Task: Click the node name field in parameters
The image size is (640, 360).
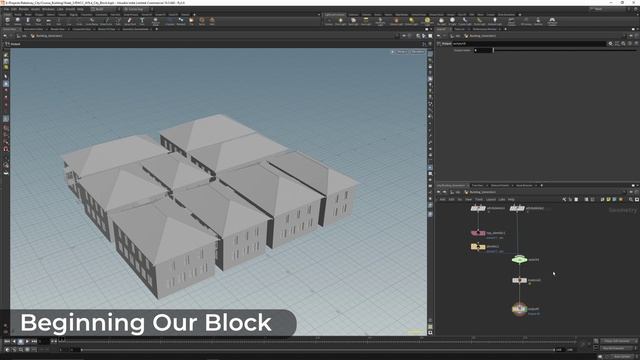Action: click(x=529, y=43)
